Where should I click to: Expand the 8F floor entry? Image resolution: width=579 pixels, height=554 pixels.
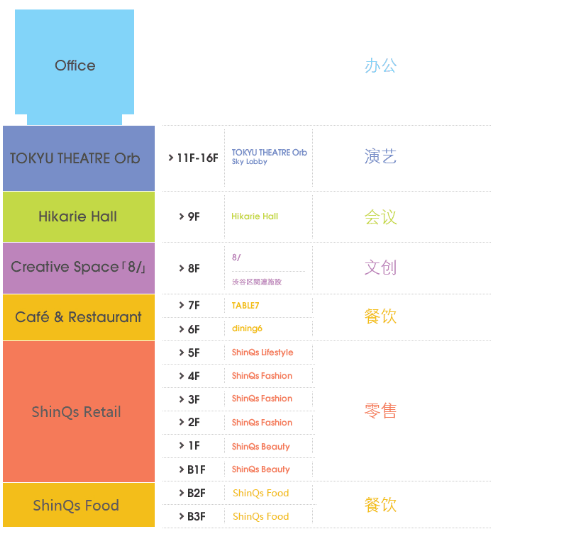click(x=189, y=268)
